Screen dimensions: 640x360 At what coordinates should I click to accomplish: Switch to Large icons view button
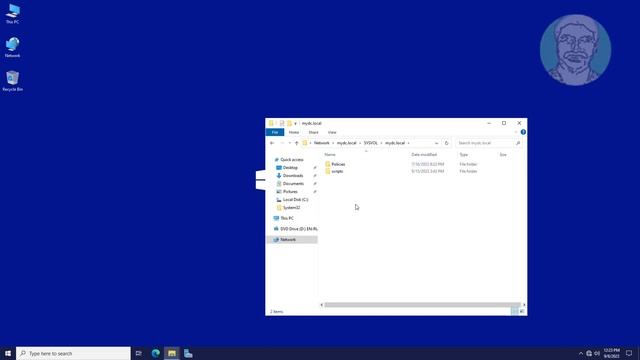click(522, 311)
